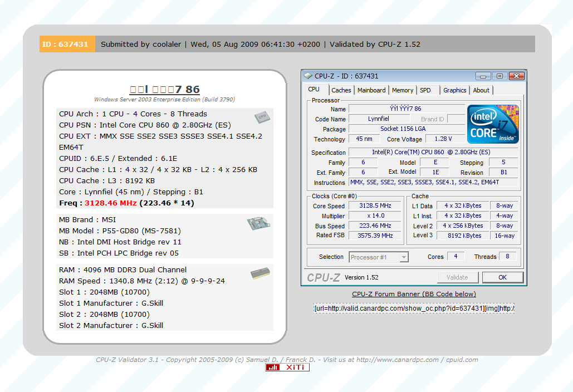Click the CPU PSN line for Core 860
This screenshot has width=573, height=392.
145,125
